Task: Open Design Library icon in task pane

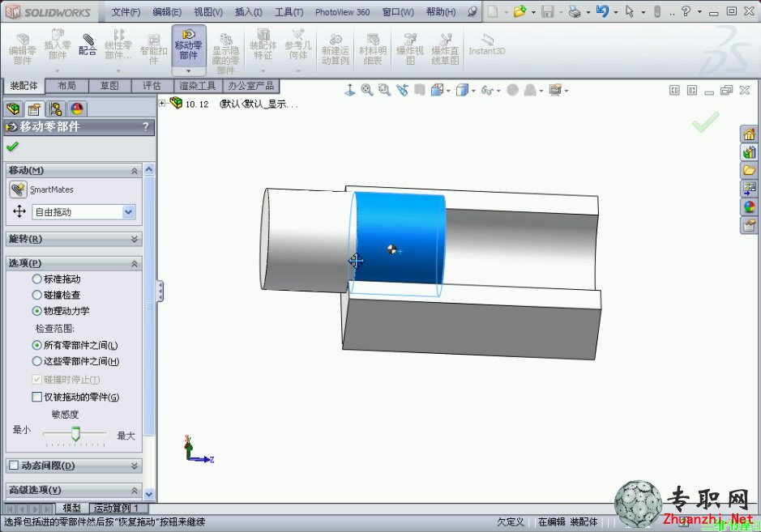Action: (749, 152)
